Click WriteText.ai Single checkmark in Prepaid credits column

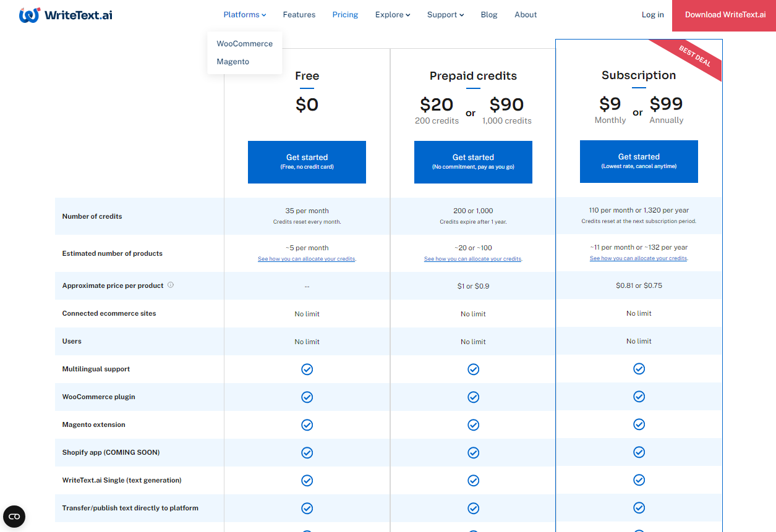pyautogui.click(x=473, y=480)
